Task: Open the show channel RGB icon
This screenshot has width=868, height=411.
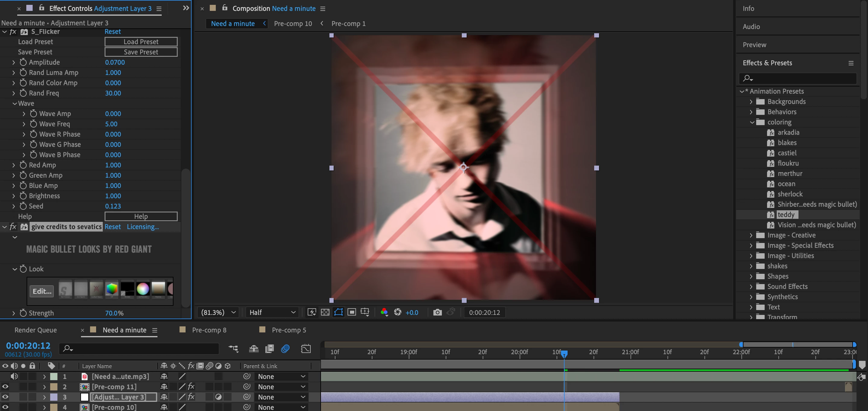Action: pos(384,312)
